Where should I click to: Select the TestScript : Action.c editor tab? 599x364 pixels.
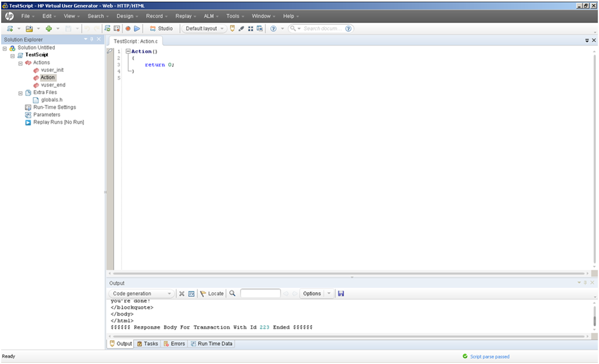(x=135, y=41)
